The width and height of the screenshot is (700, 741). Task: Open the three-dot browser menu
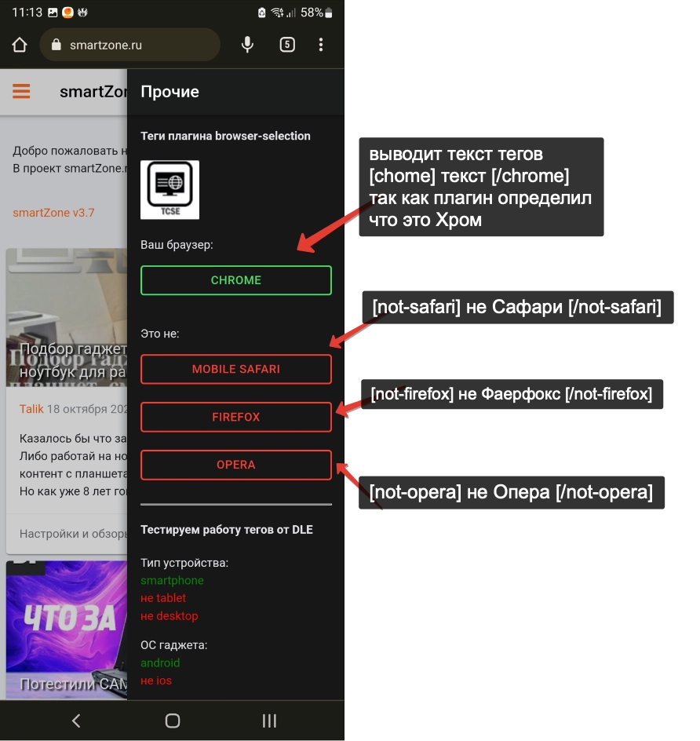321,45
